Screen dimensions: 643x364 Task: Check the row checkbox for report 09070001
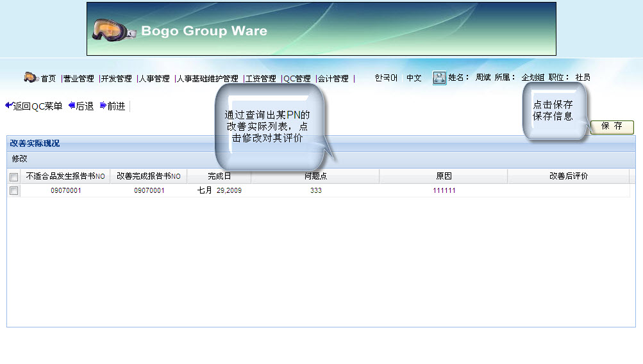click(14, 191)
